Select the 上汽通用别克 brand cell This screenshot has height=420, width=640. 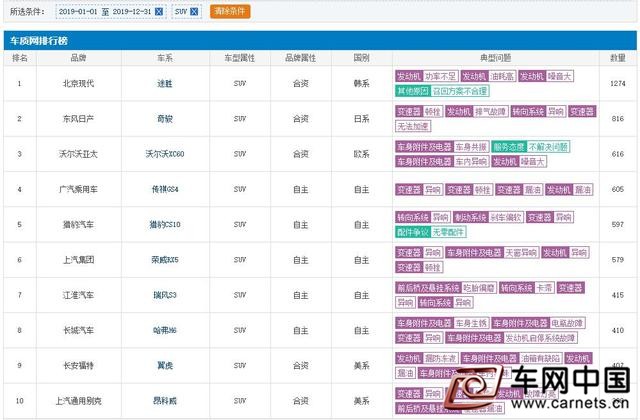tap(78, 401)
